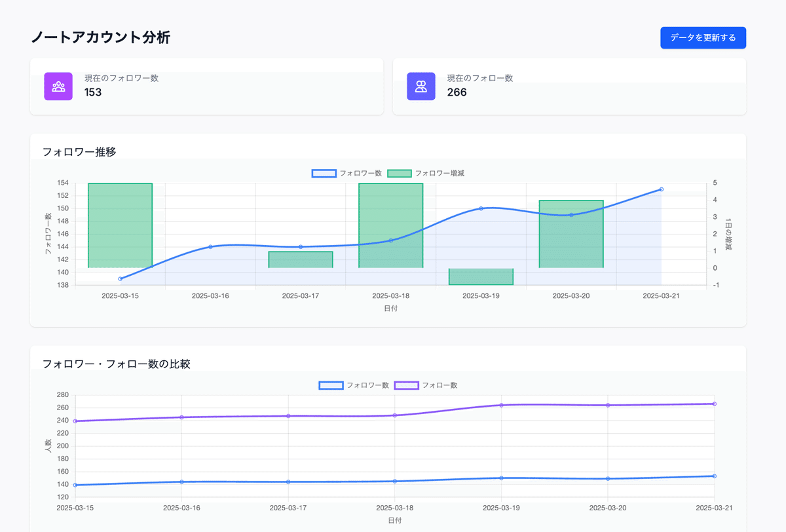Image resolution: width=786 pixels, height=532 pixels.
Task: Click the purple follow count person icon
Action: point(421,86)
